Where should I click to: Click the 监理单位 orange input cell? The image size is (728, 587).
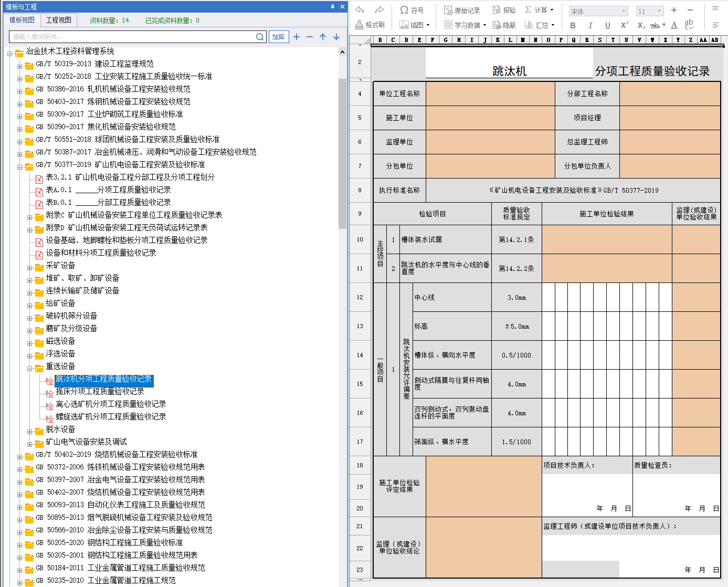(490, 142)
